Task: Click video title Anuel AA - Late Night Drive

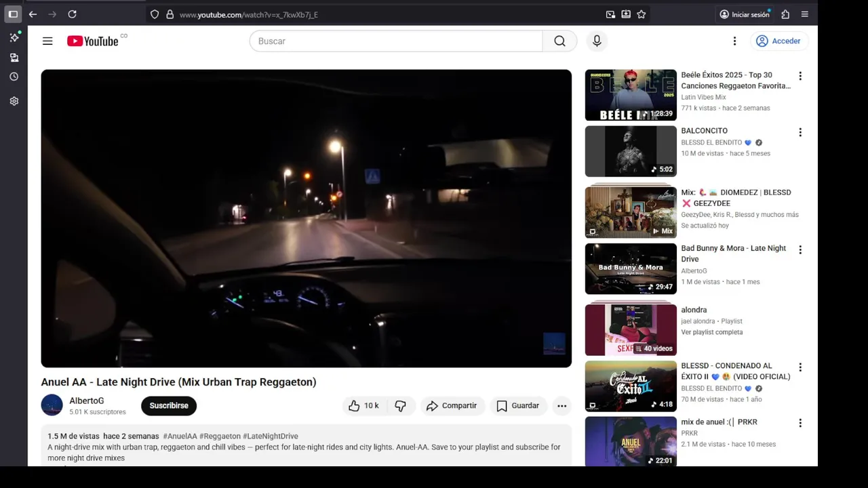Action: pyautogui.click(x=178, y=382)
